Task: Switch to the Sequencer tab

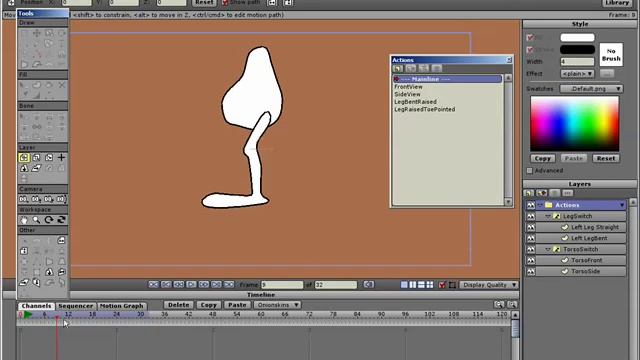Action: point(76,306)
